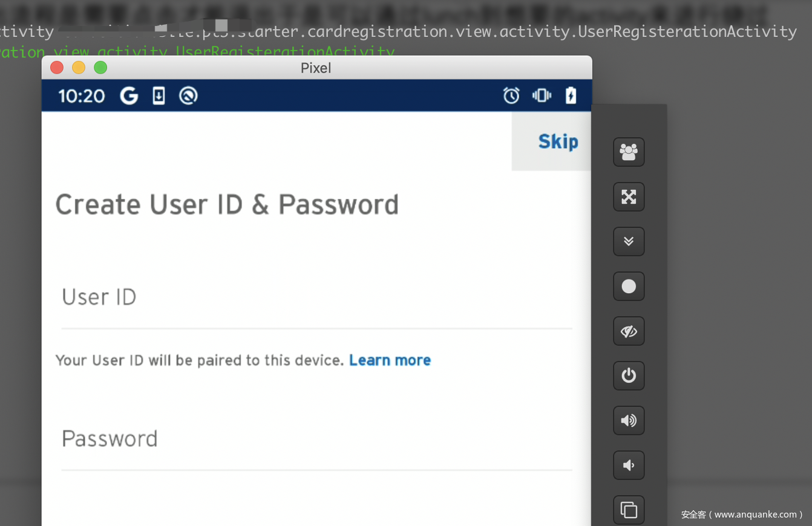Click the "Pixel" window title
Image resolution: width=812 pixels, height=526 pixels.
(316, 68)
